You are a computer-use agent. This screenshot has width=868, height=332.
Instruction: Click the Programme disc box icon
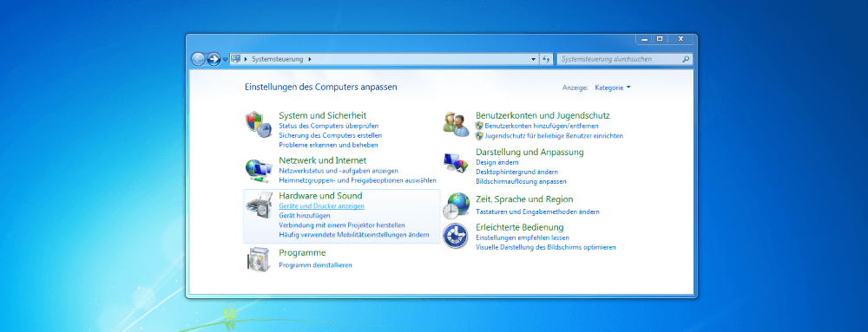259,259
